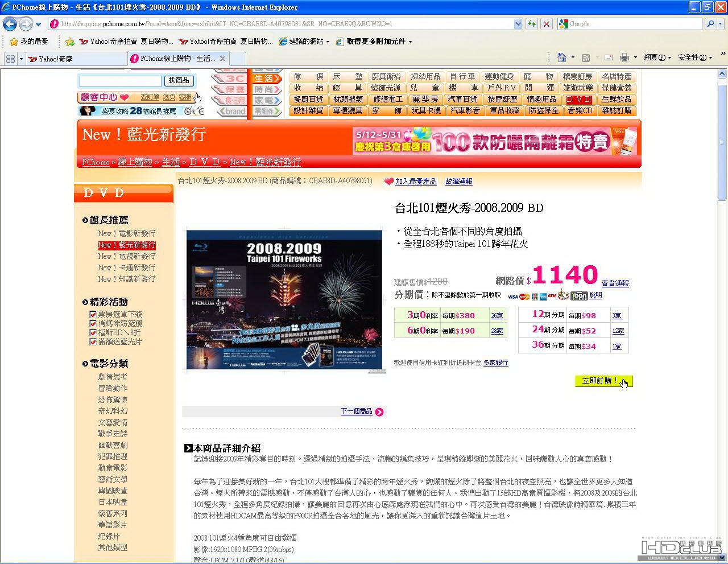This screenshot has width=728, height=564.
Task: Click the Google search magnifier button
Action: click(x=710, y=24)
